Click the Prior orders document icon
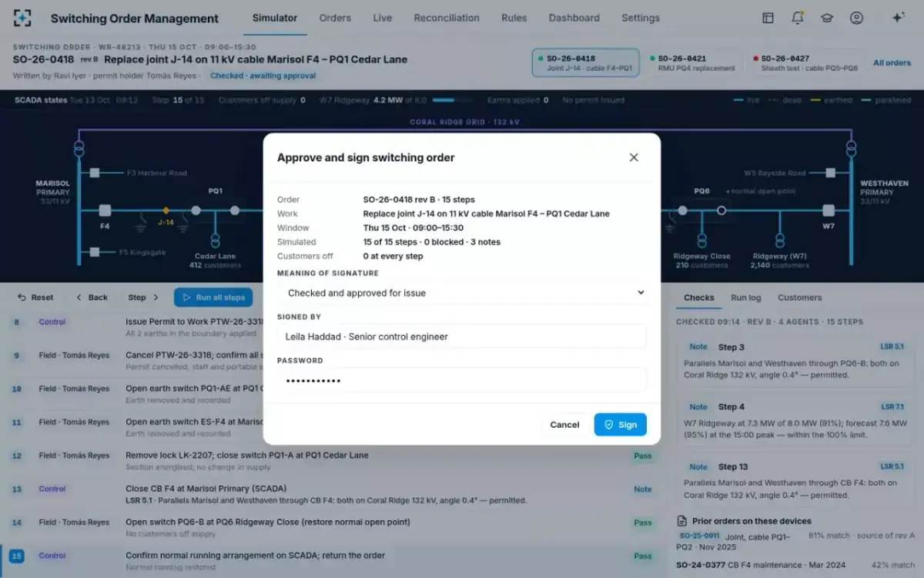This screenshot has height=578, width=924. 681,521
